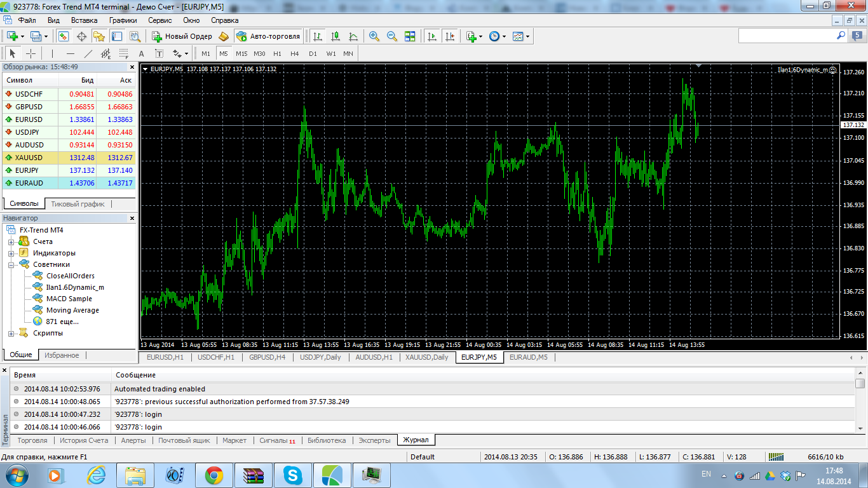Click the search input field
This screenshot has width=868, height=488.
[x=787, y=36]
